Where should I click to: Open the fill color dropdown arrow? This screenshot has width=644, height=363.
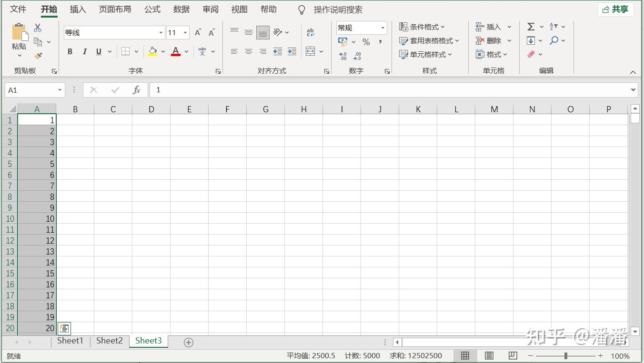tap(162, 51)
